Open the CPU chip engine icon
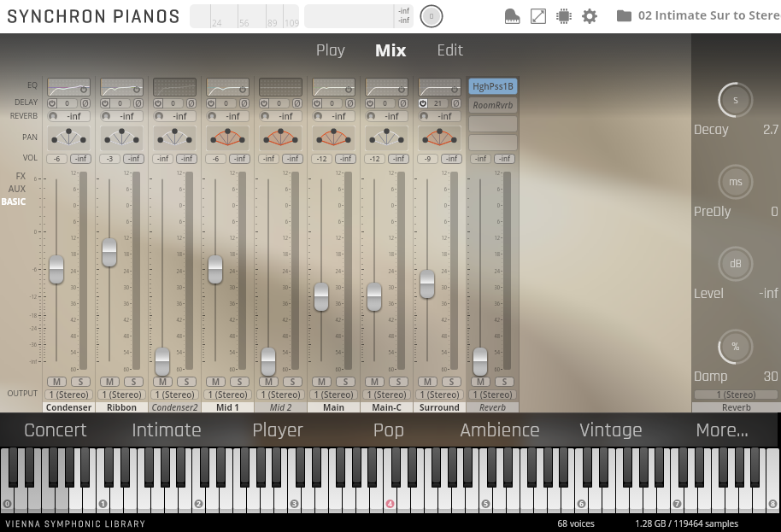Screen dimensions: 781x532 click(564, 16)
